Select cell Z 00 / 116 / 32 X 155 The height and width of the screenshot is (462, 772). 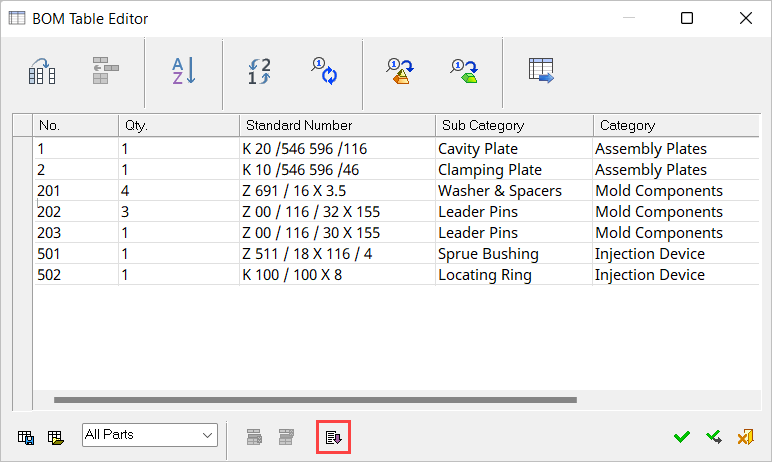(337, 212)
